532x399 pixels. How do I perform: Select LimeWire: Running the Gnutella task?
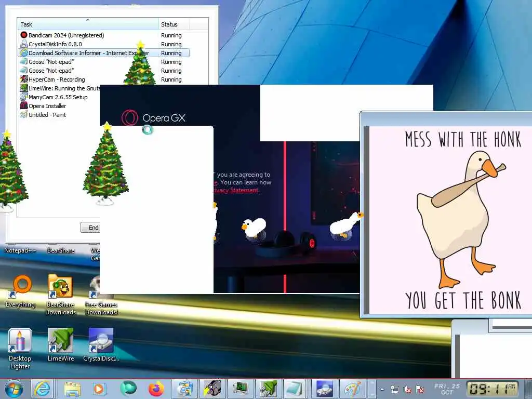click(60, 88)
